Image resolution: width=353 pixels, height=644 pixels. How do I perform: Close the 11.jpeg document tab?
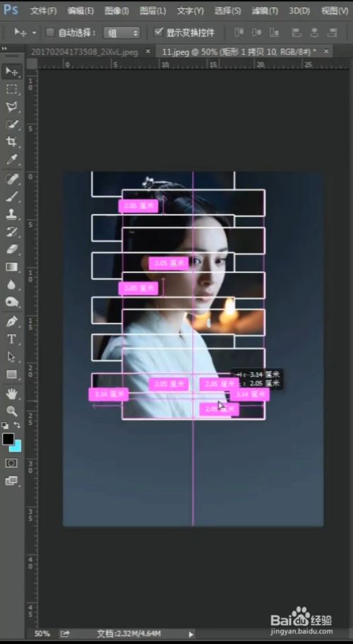pos(326,52)
